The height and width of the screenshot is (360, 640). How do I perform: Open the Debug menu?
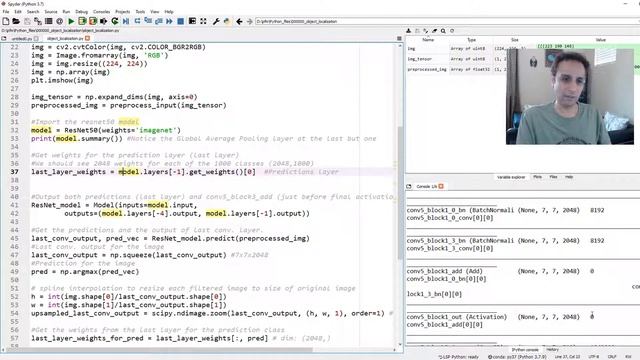(82, 12)
